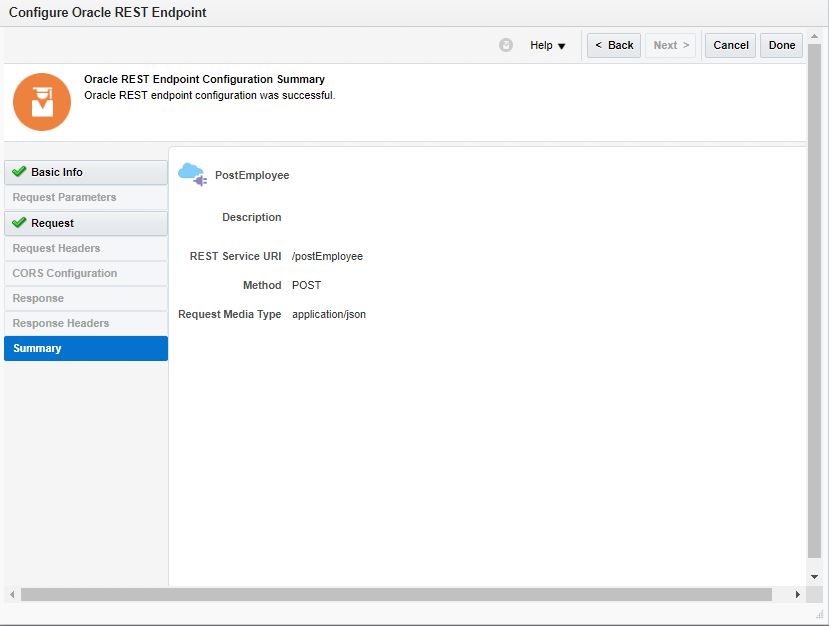This screenshot has width=829, height=626.
Task: Select the CORS Configuration step
Action: 86,273
